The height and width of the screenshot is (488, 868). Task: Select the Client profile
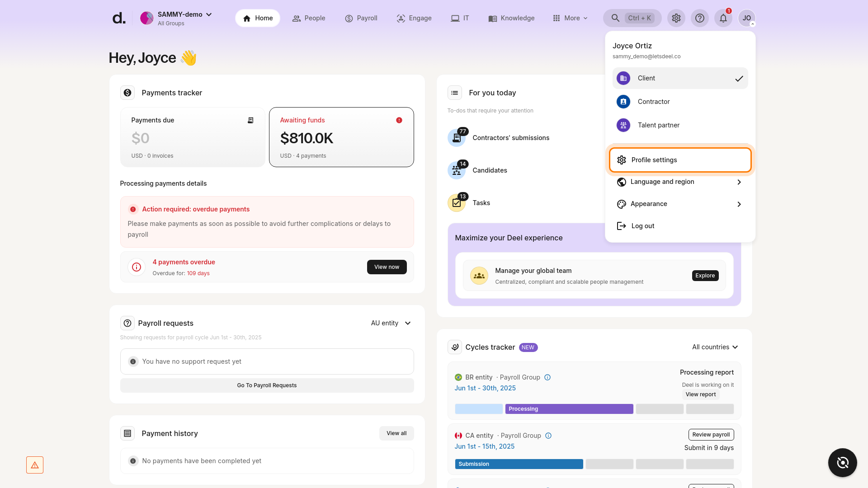tap(680, 78)
